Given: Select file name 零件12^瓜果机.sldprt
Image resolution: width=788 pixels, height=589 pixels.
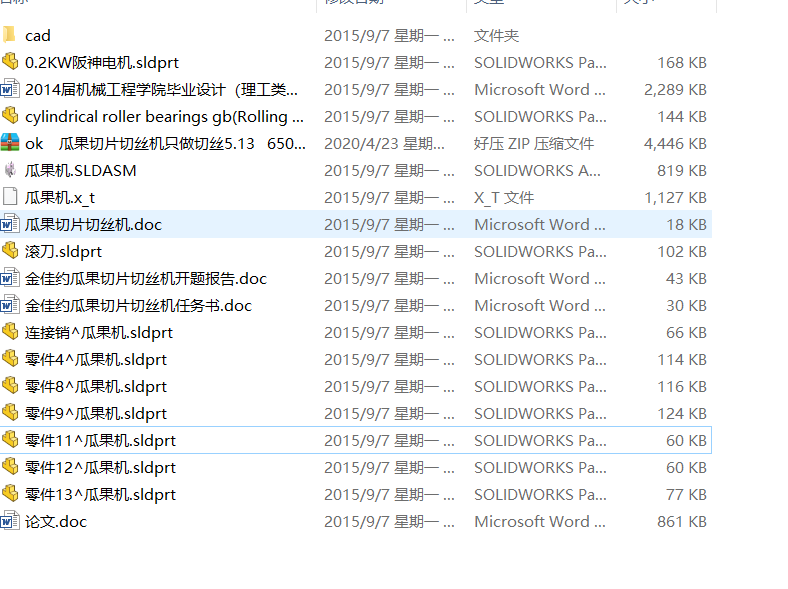Looking at the screenshot, I should (x=101, y=468).
